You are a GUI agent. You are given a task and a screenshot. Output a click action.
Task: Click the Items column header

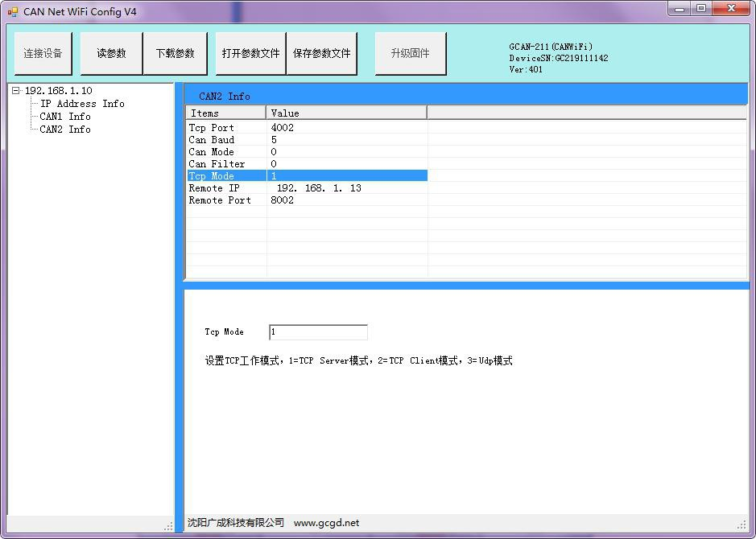click(x=225, y=113)
